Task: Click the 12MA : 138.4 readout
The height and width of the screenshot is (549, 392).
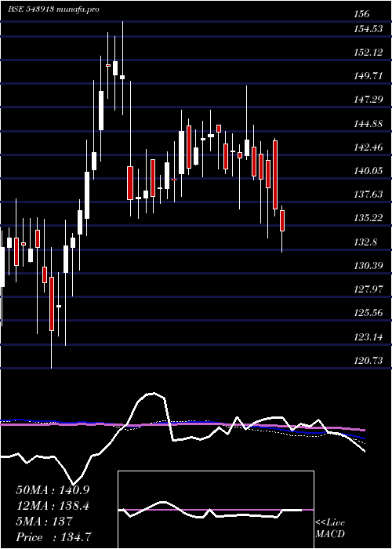Action: coord(53,506)
